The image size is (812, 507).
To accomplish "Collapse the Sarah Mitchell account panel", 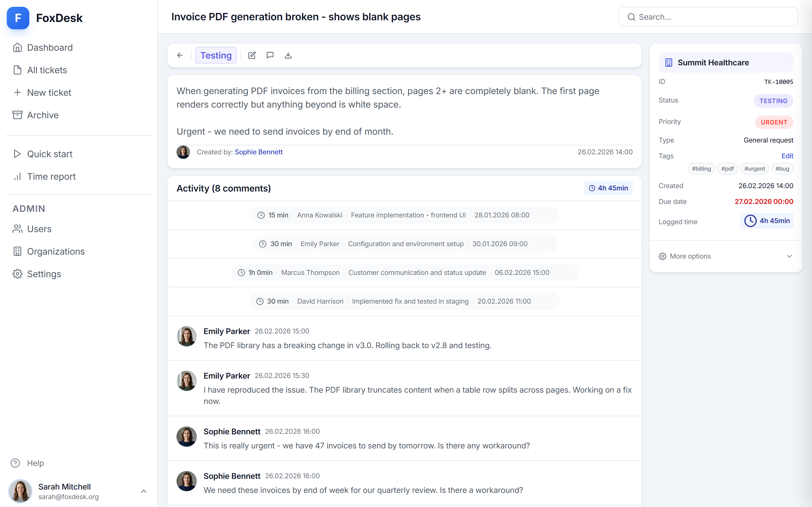I will [144, 491].
